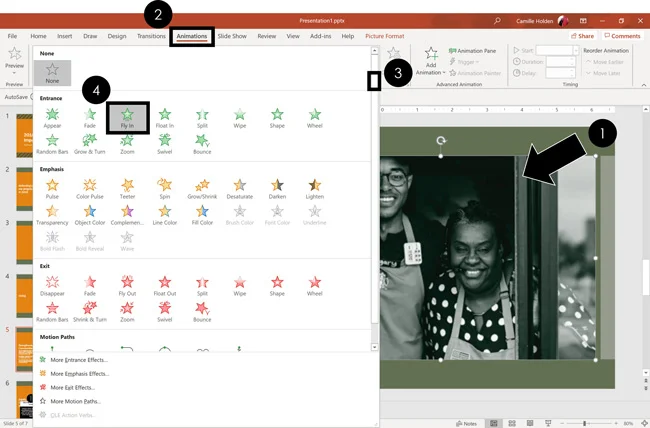
Task: Collapse the ribbon with the chevron
Action: coord(644,85)
